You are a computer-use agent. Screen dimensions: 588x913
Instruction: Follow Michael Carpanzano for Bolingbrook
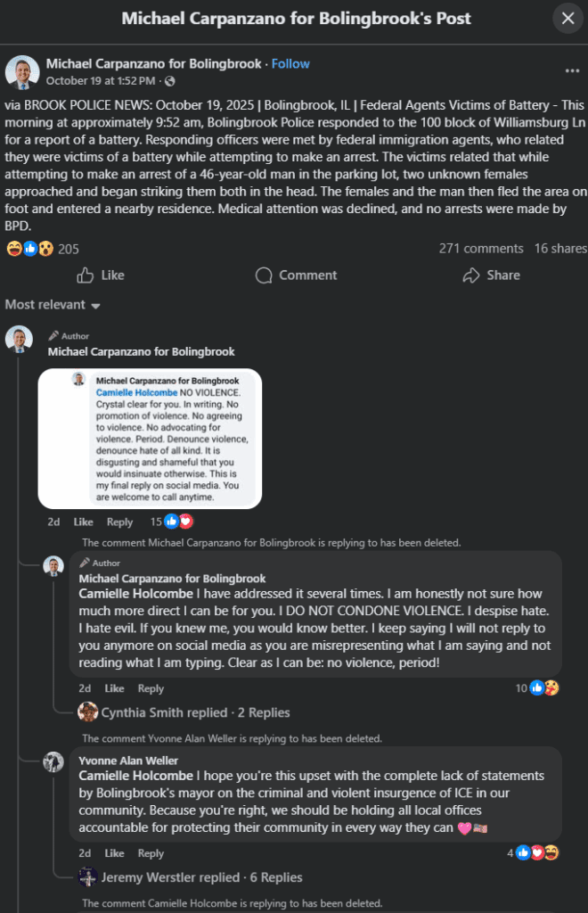click(x=290, y=63)
